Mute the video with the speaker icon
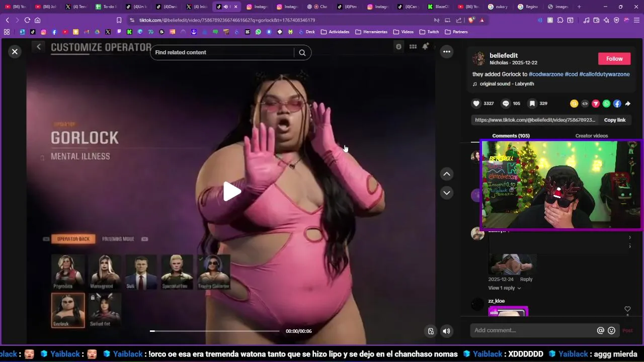The width and height of the screenshot is (644, 362). [446, 331]
